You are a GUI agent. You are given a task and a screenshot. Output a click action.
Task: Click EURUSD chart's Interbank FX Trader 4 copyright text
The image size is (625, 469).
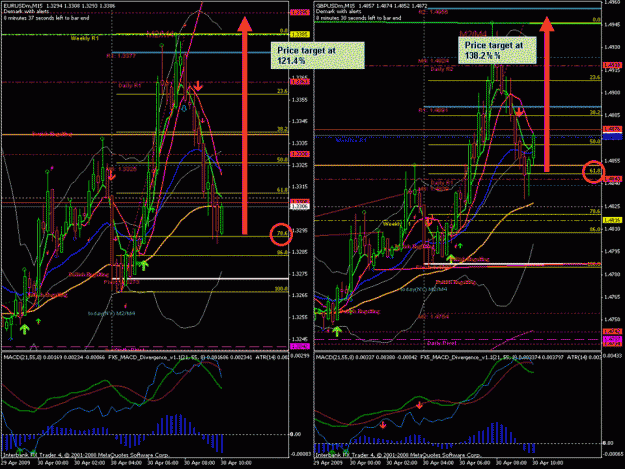[x=86, y=455]
